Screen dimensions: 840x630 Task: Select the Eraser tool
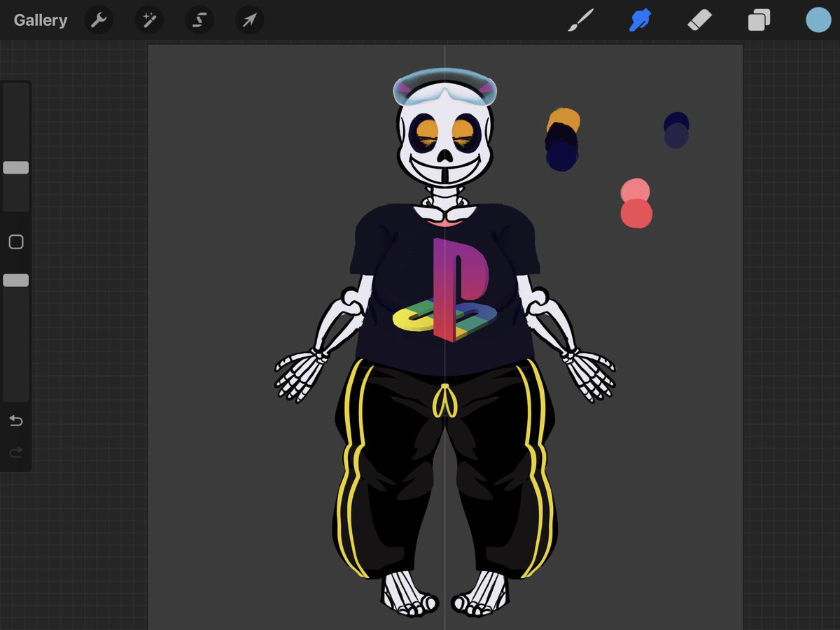pyautogui.click(x=699, y=20)
